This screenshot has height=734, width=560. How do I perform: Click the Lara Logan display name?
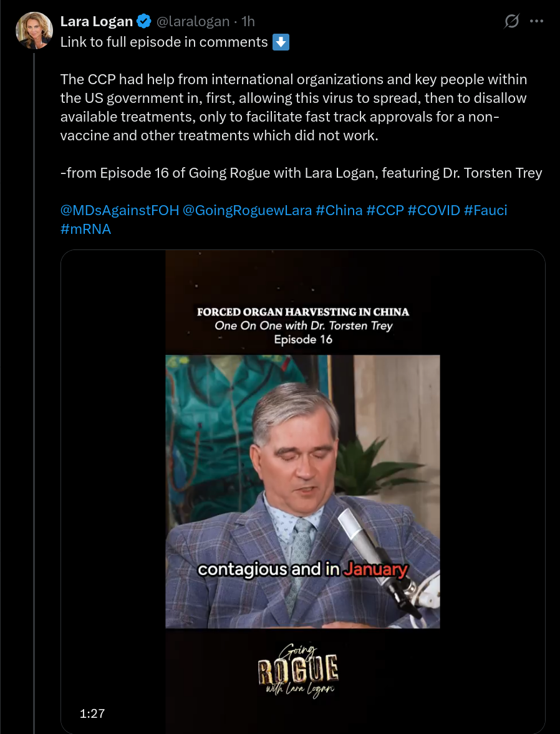pos(97,21)
